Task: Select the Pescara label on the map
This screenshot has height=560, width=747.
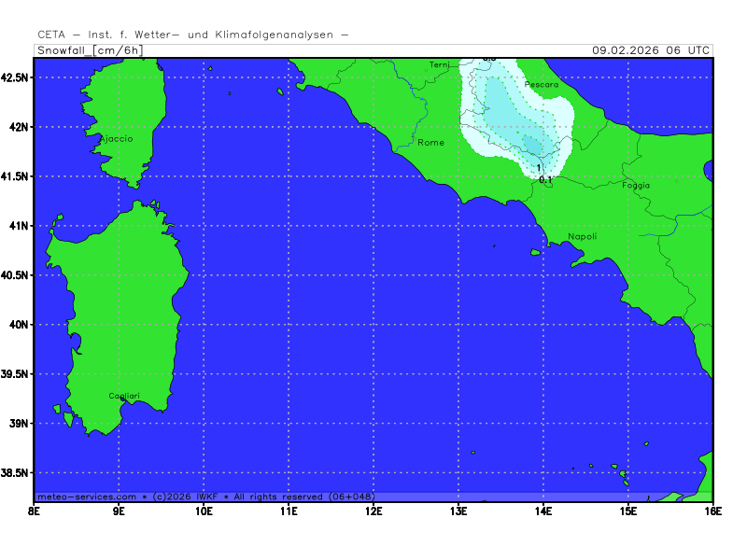Action: pyautogui.click(x=542, y=85)
